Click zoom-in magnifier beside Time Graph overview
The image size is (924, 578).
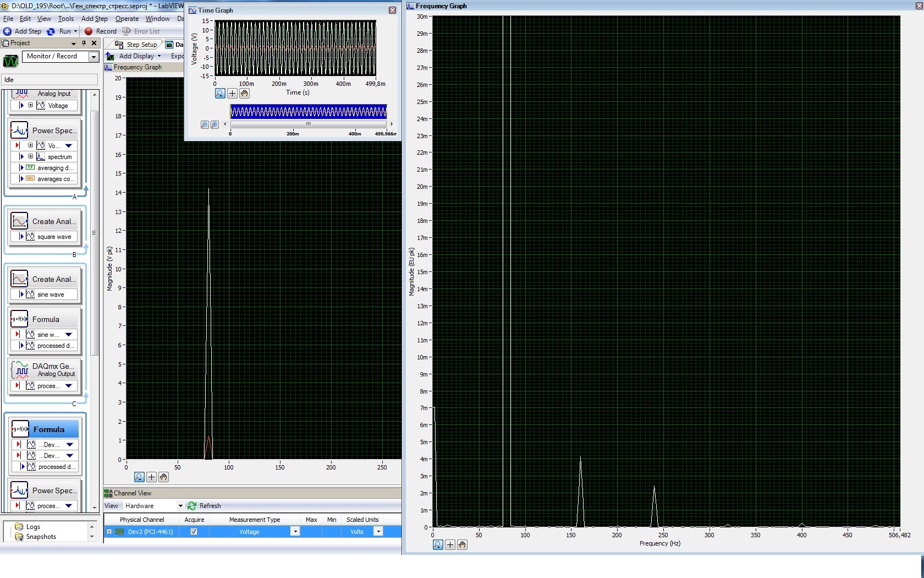tap(215, 125)
